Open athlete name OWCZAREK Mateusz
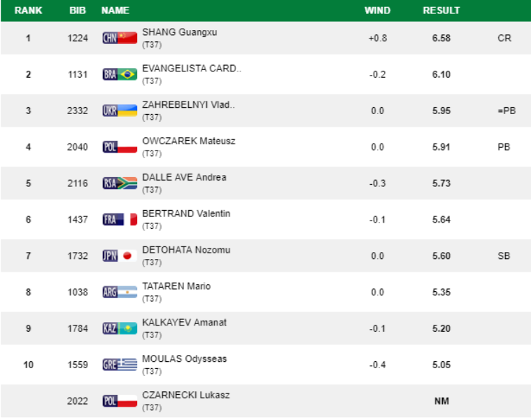This screenshot has height=420, width=531. coord(189,141)
